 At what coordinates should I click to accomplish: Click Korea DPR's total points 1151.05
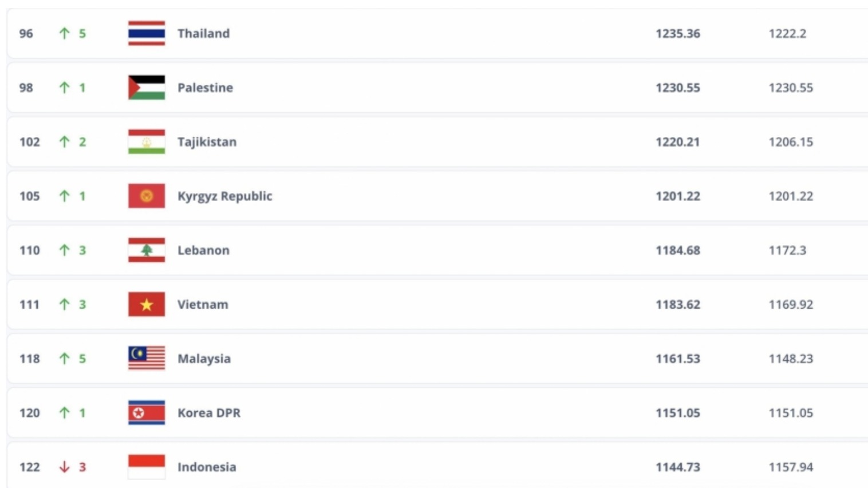(678, 413)
